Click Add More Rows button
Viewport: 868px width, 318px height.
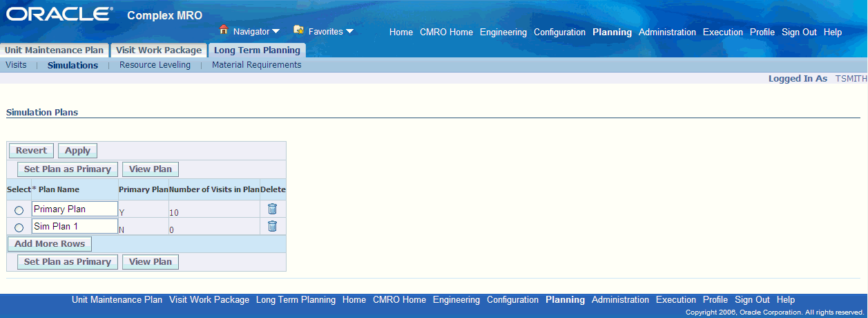pyautogui.click(x=50, y=244)
